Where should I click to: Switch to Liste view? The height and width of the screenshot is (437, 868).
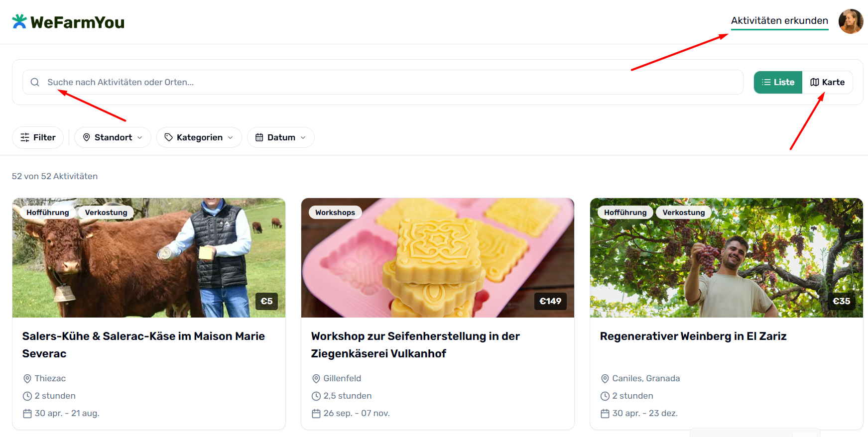[x=778, y=82]
